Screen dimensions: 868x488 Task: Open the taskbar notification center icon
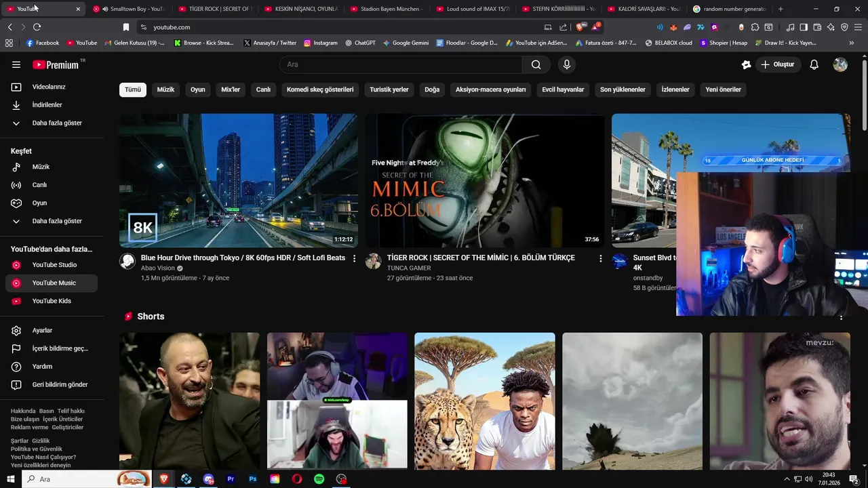854,479
